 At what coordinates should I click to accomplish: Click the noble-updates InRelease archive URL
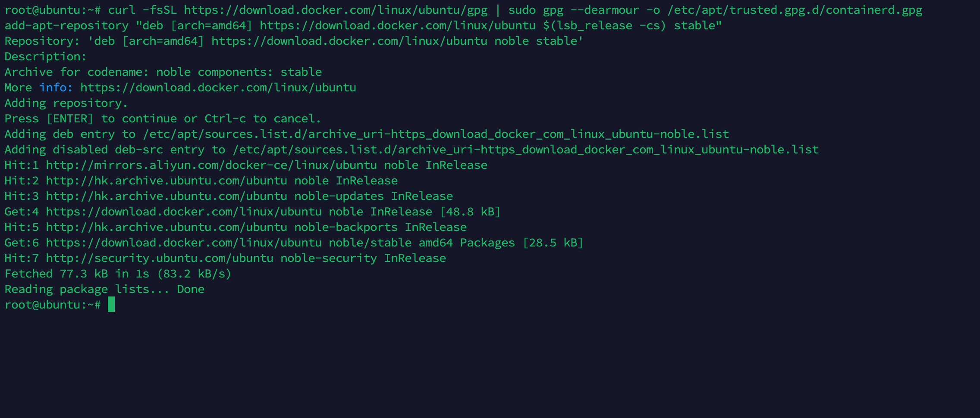166,196
